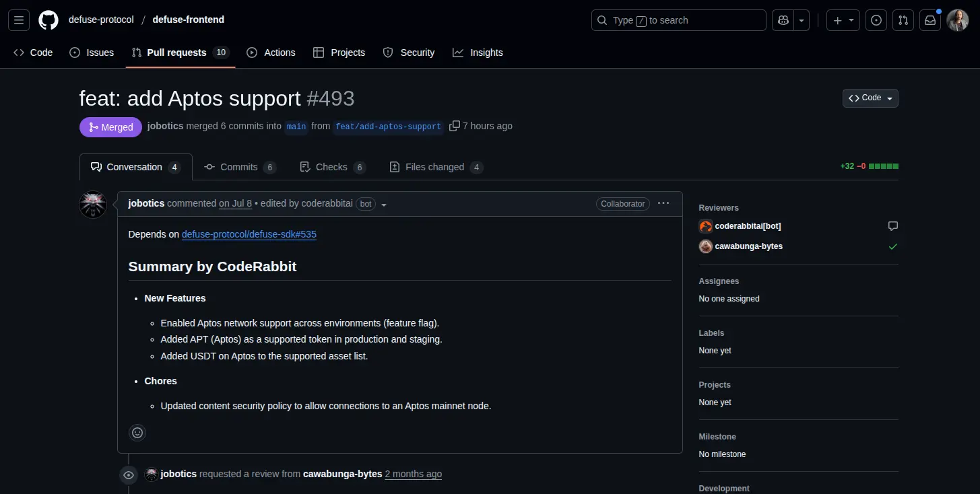Open jobotics name in comment header
The width and height of the screenshot is (980, 494).
click(x=146, y=203)
